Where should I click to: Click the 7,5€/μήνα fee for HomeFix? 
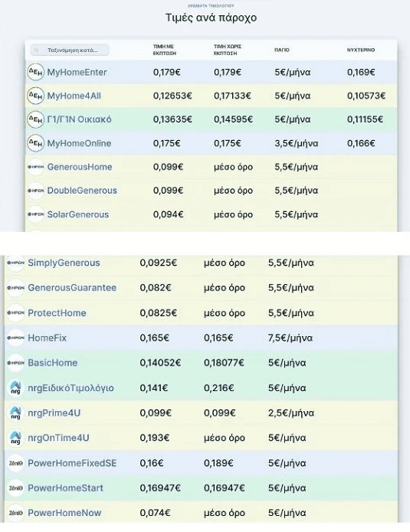tap(290, 338)
